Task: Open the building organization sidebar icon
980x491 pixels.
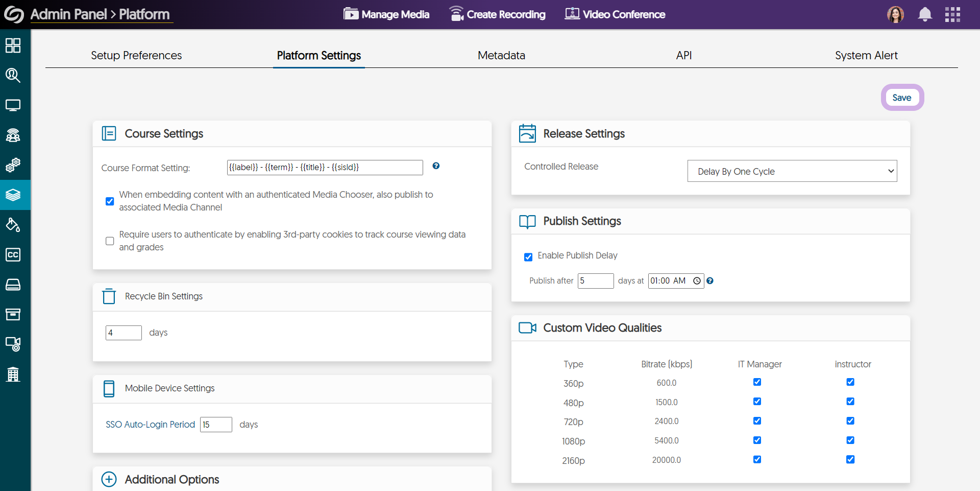Action: 13,374
